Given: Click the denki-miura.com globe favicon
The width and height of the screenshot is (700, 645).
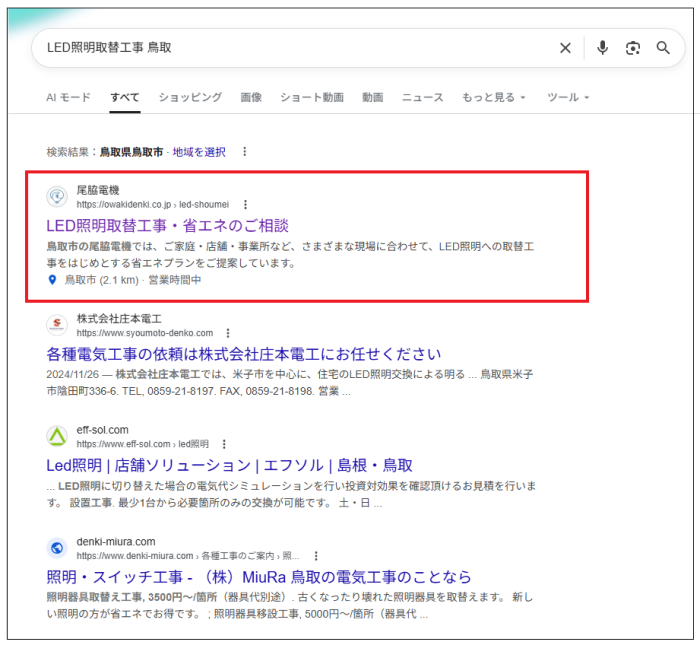Looking at the screenshot, I should click(x=57, y=548).
